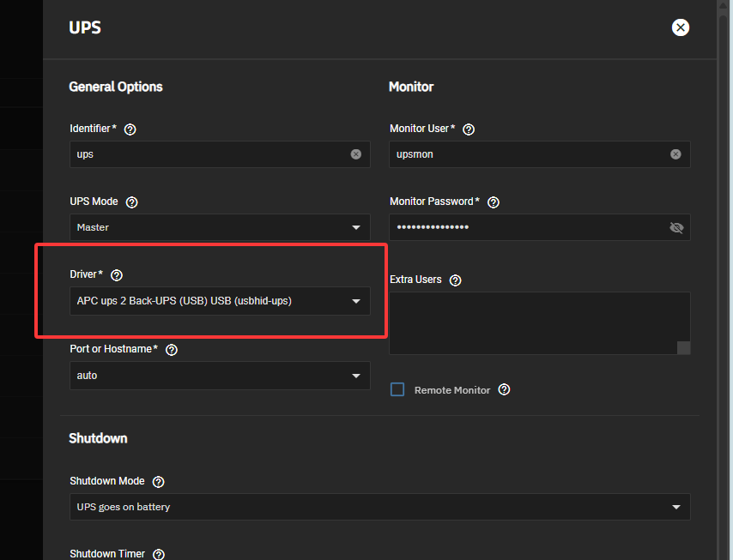Toggle Monitor Password visibility eye icon
733x560 pixels.
(x=675, y=227)
